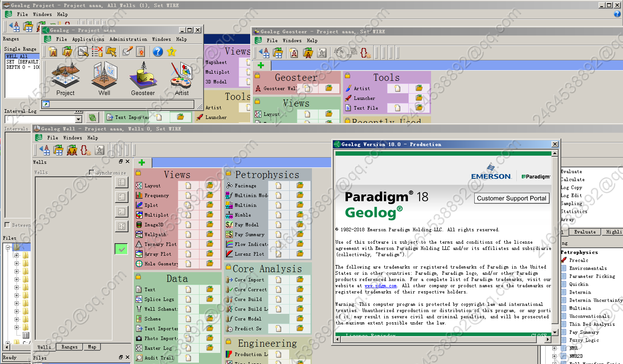Click the Predict Sw gear icon
Viewport: 623px width, 364px height.
click(x=229, y=328)
